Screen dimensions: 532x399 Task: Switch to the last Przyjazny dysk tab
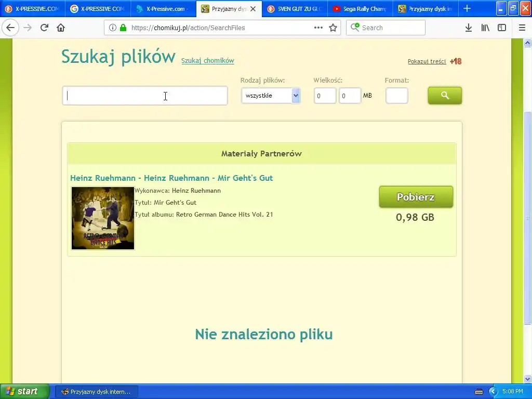[425, 9]
